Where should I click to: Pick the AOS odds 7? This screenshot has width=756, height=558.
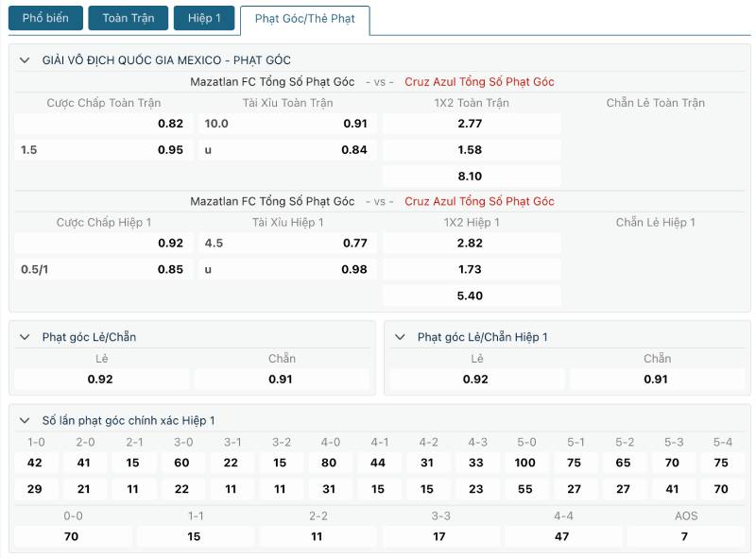coord(685,536)
